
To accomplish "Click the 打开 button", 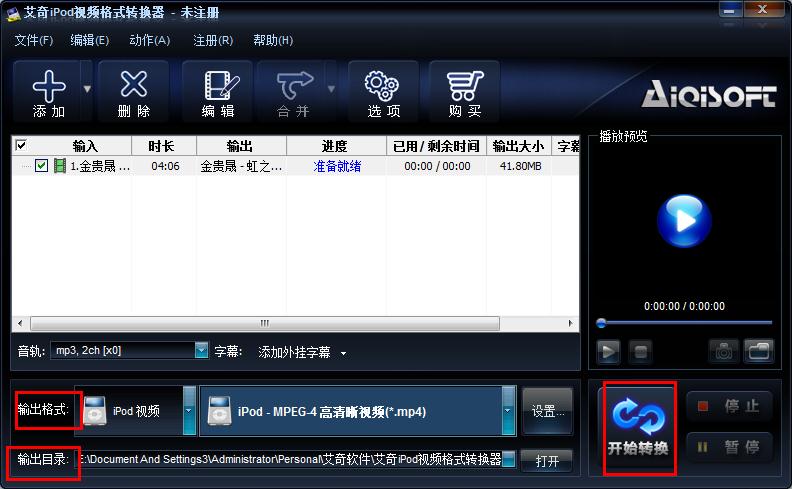I will pyautogui.click(x=547, y=460).
